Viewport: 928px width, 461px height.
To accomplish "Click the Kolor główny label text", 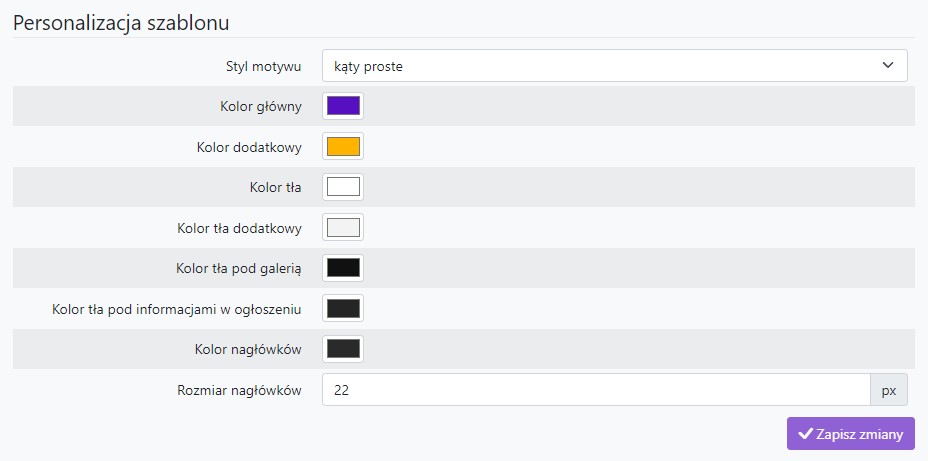I will point(260,107).
